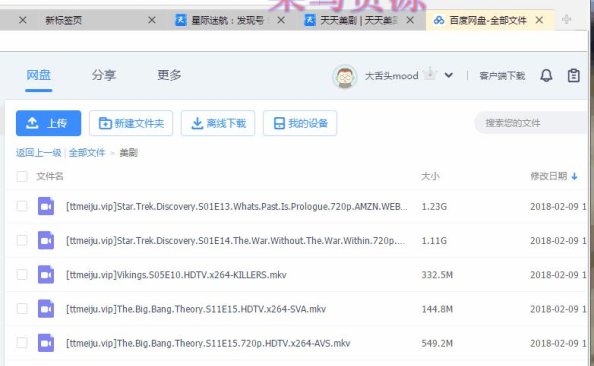Sort by the 文件名 column header
The height and width of the screenshot is (366, 594).
pos(50,176)
